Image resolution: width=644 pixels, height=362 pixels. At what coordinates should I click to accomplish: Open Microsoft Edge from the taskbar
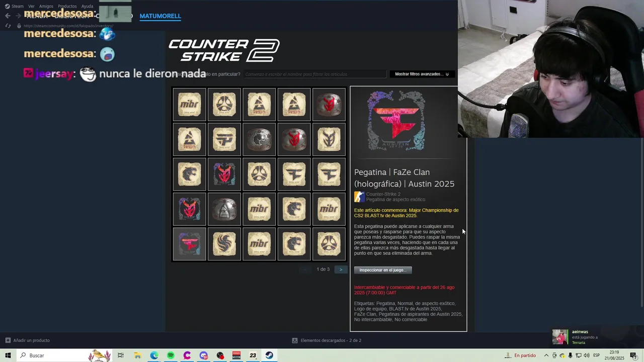(x=154, y=355)
